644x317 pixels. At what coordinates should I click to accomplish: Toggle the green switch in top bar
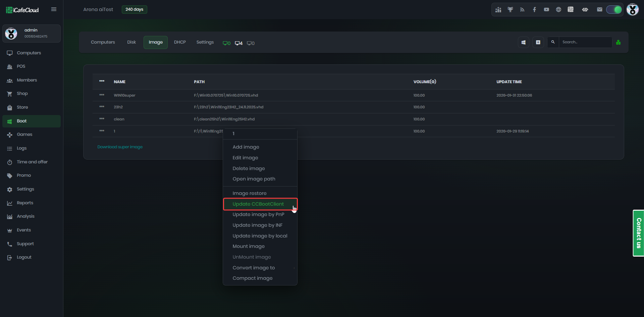pyautogui.click(x=614, y=9)
